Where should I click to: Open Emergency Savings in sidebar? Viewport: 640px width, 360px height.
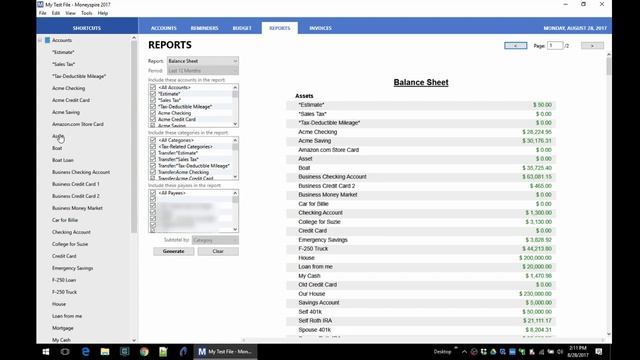[72, 268]
